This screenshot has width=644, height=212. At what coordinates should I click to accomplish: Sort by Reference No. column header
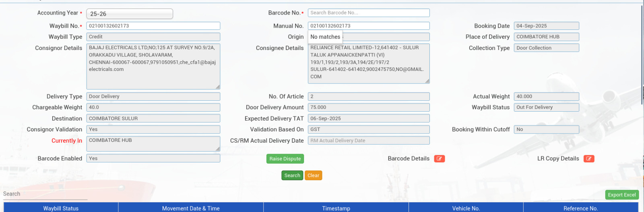[580, 208]
